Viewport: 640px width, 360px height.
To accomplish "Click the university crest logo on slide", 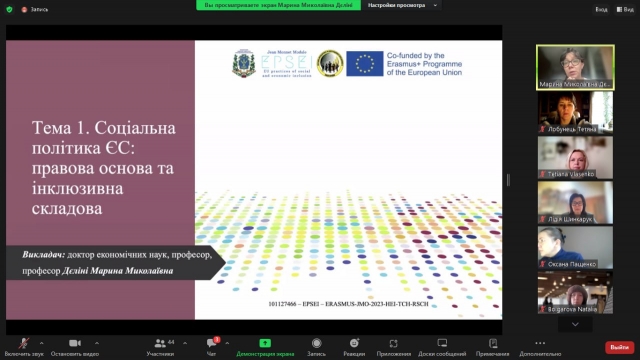I will point(244,63).
